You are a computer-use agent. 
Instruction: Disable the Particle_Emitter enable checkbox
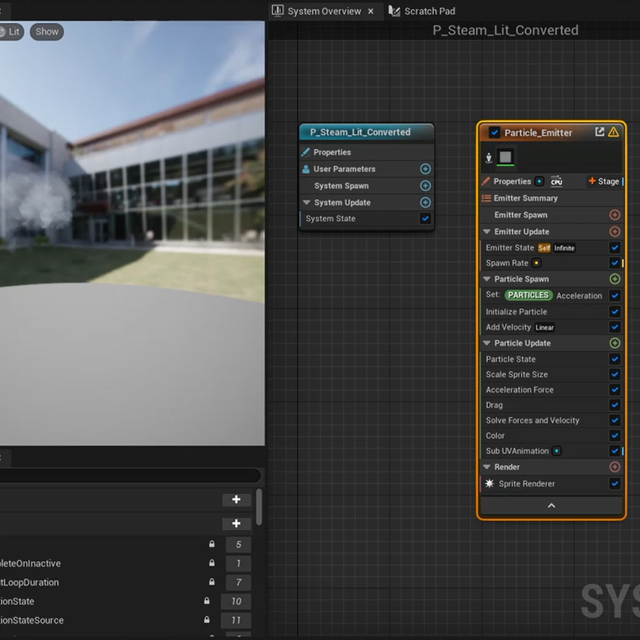pyautogui.click(x=494, y=132)
